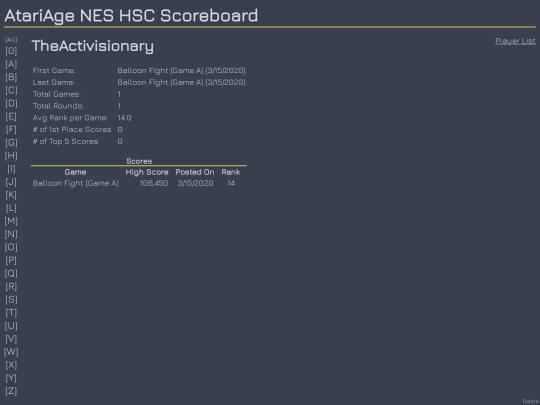Click the # of Top 5 Scores label
This screenshot has width=540, height=405.
tap(65, 142)
